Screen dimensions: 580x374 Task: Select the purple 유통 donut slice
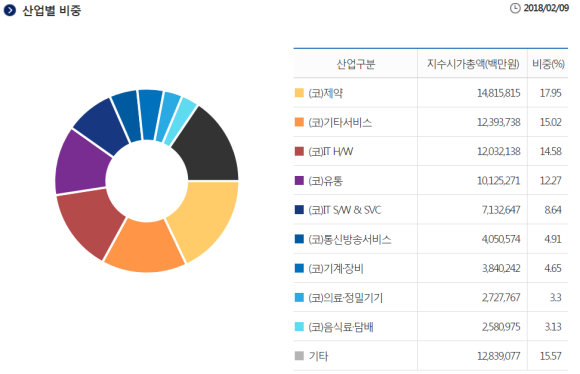pyautogui.click(x=82, y=163)
